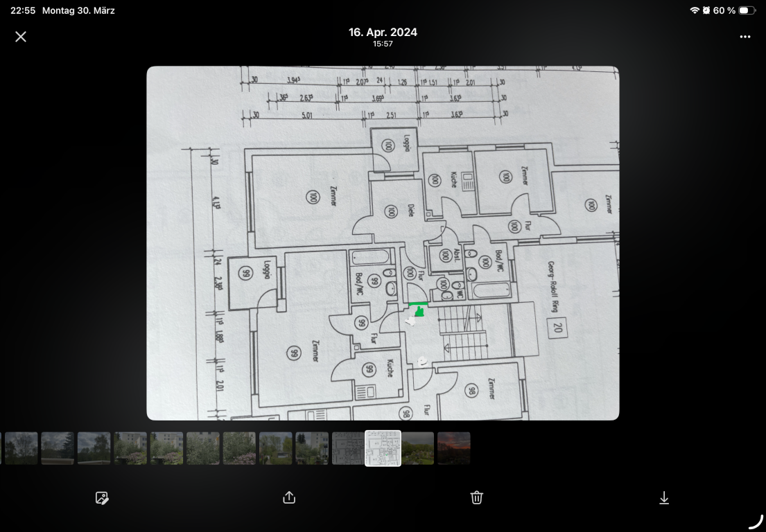Image resolution: width=766 pixels, height=532 pixels.
Task: Tap the 15:57 capture time label
Action: (383, 44)
